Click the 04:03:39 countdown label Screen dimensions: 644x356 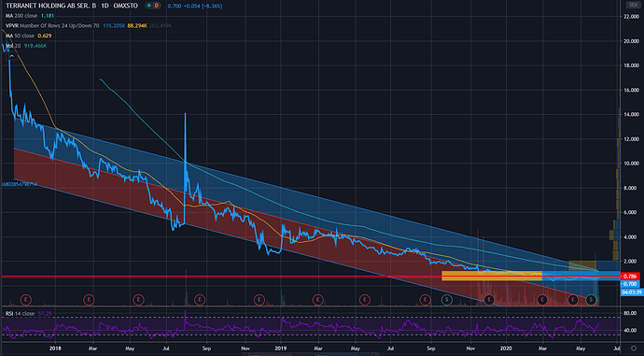[632, 292]
